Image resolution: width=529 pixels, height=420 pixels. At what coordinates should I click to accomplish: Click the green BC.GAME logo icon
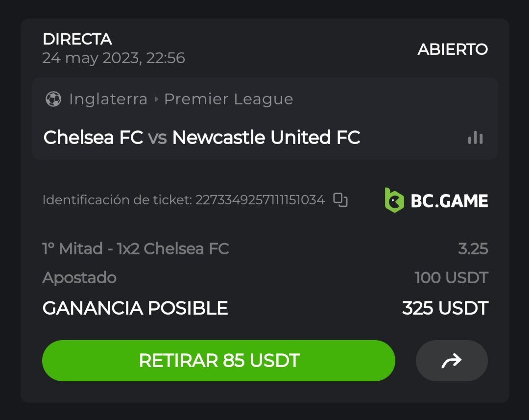click(394, 200)
